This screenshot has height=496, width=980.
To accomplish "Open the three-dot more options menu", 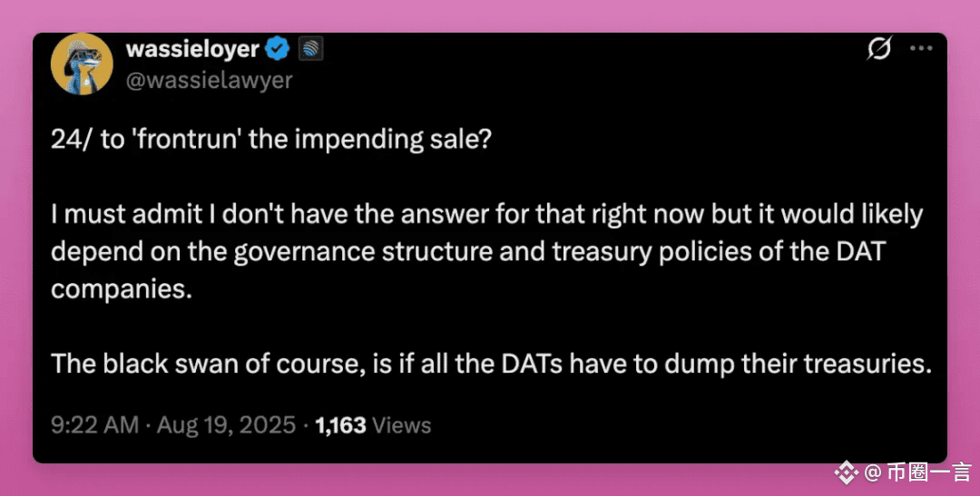I will pyautogui.click(x=921, y=48).
